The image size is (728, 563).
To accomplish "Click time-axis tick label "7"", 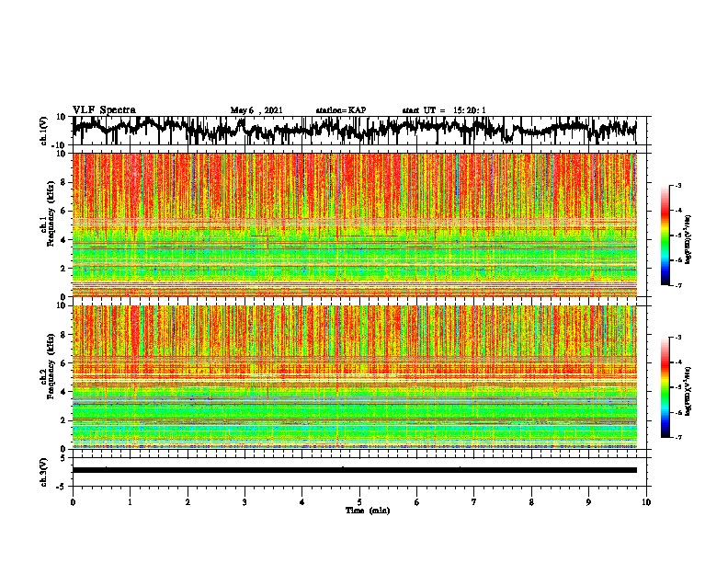I will point(474,502).
